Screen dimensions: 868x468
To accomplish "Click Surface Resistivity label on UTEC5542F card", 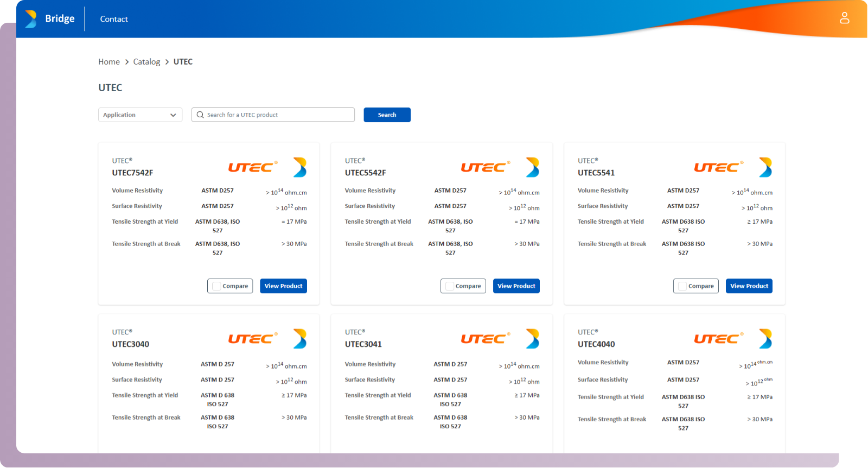I will (x=370, y=206).
